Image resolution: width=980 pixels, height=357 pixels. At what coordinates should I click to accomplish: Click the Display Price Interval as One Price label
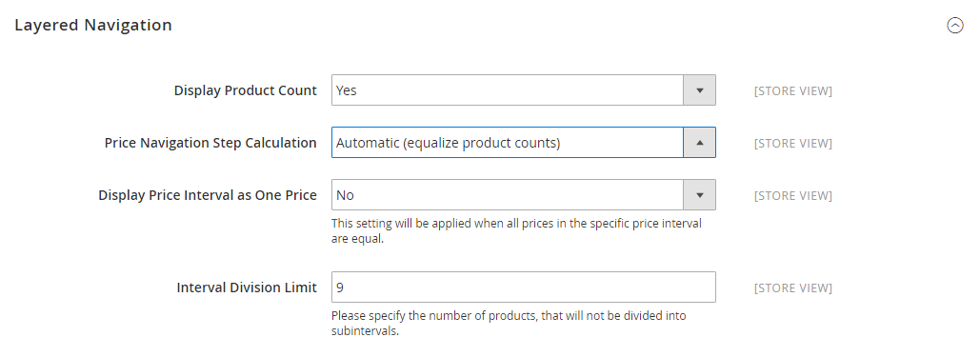click(x=208, y=196)
